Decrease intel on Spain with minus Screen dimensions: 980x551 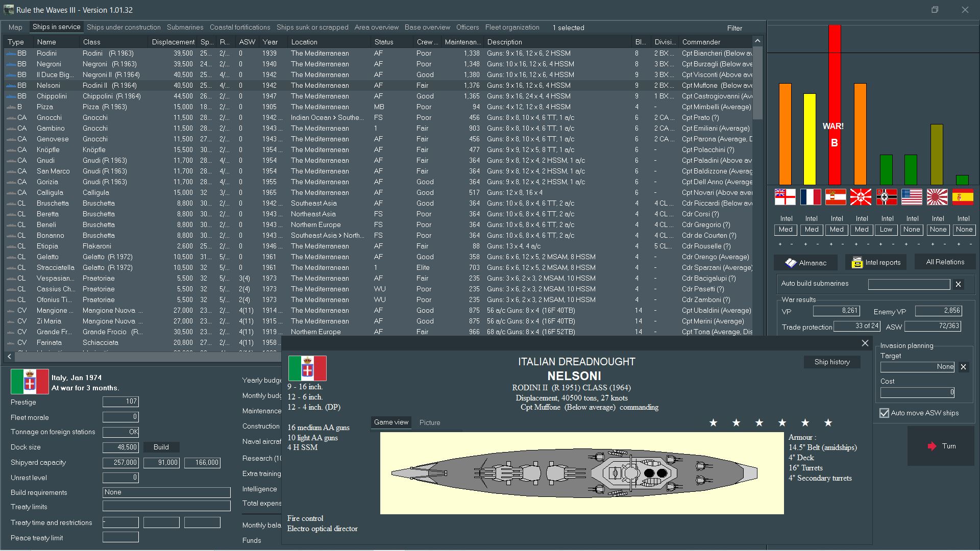970,244
